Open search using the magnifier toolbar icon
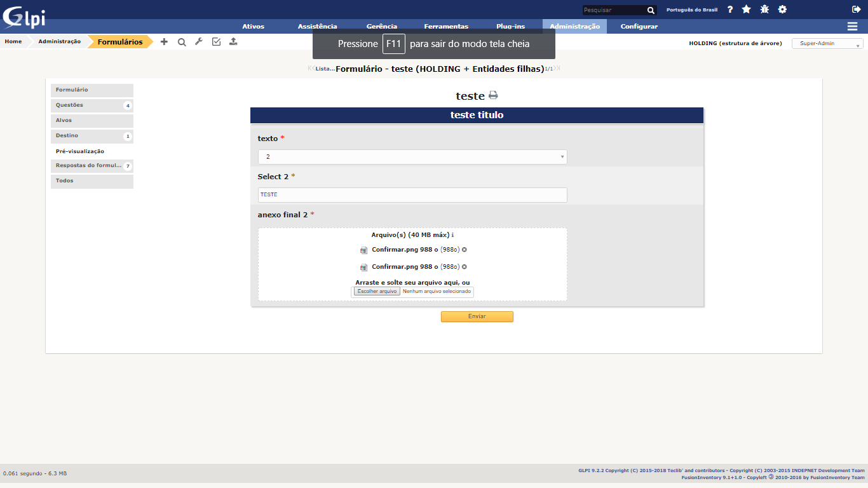The height and width of the screenshot is (488, 868). (x=182, y=41)
